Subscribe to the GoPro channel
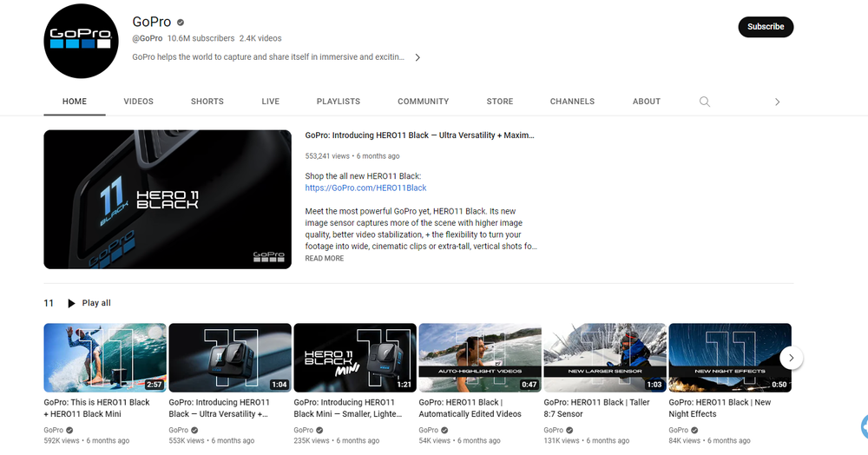 click(x=766, y=27)
